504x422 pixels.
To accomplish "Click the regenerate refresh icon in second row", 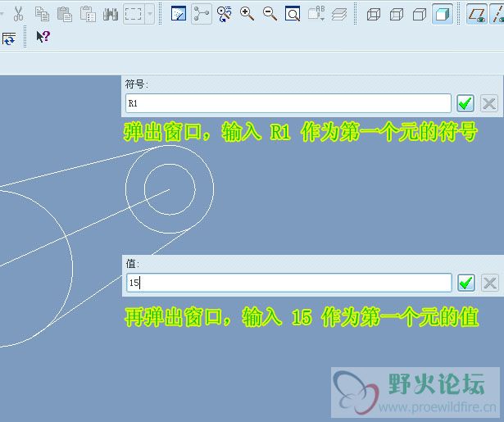I will tap(9, 39).
